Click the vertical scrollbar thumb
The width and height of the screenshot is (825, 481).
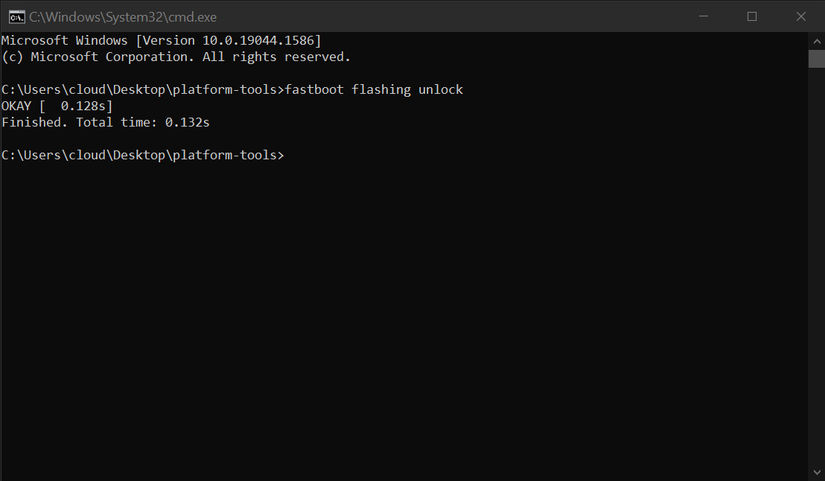tap(816, 58)
